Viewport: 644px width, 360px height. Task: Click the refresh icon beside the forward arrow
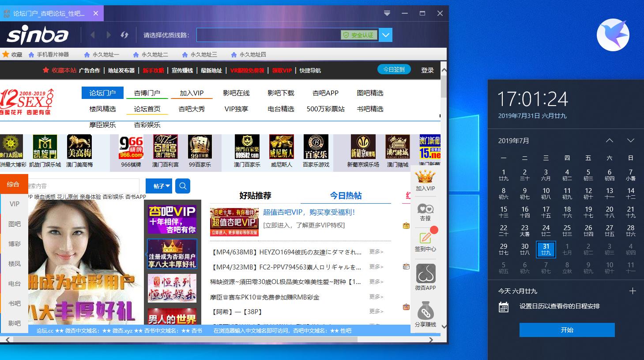tap(124, 35)
